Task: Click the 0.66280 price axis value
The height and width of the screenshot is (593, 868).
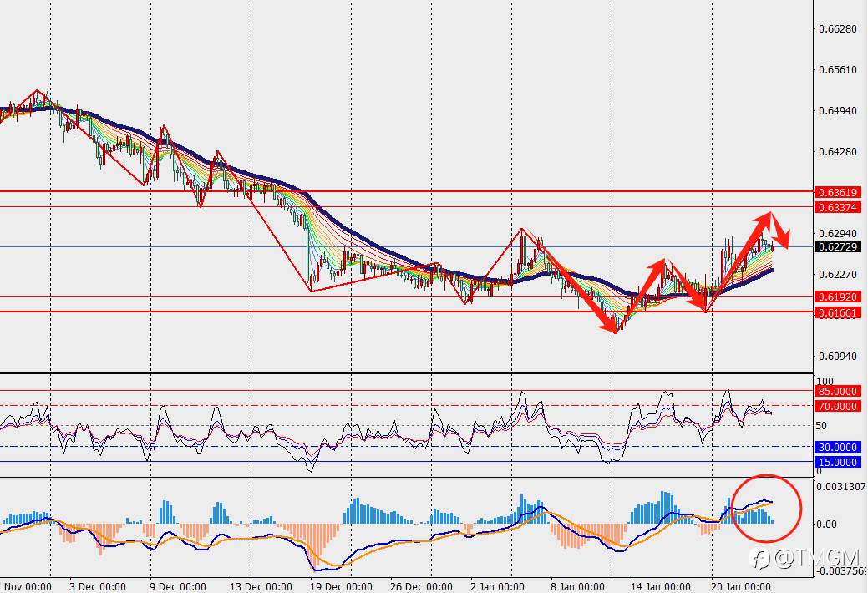Action: click(838, 28)
